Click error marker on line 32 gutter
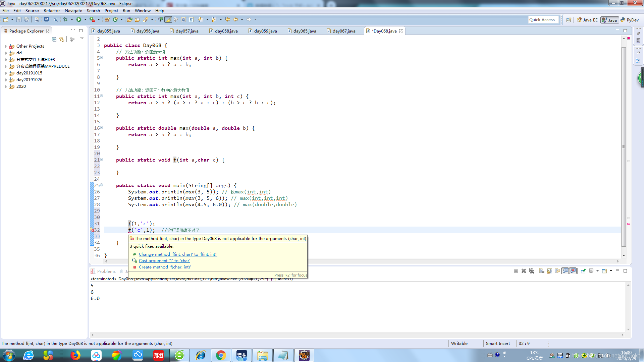The image size is (644, 362). [92, 230]
